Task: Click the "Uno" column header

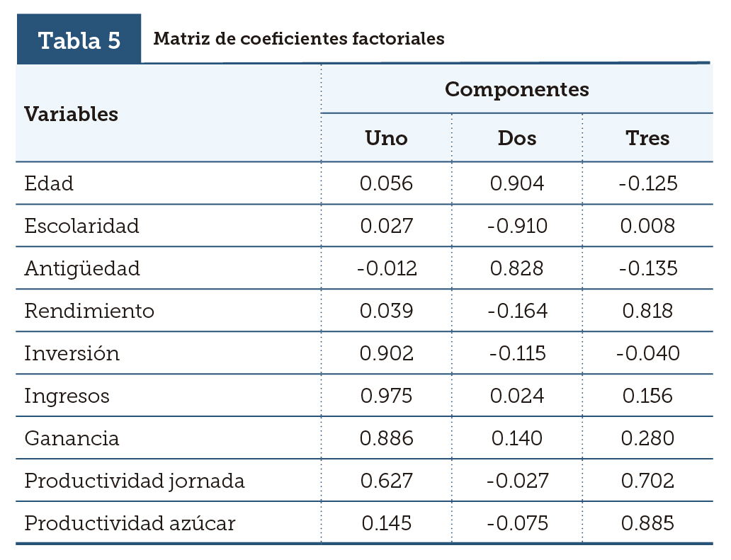Action: tap(386, 137)
